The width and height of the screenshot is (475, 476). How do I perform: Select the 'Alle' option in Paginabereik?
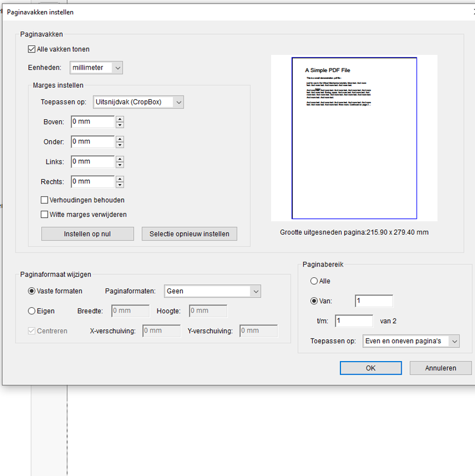(313, 281)
